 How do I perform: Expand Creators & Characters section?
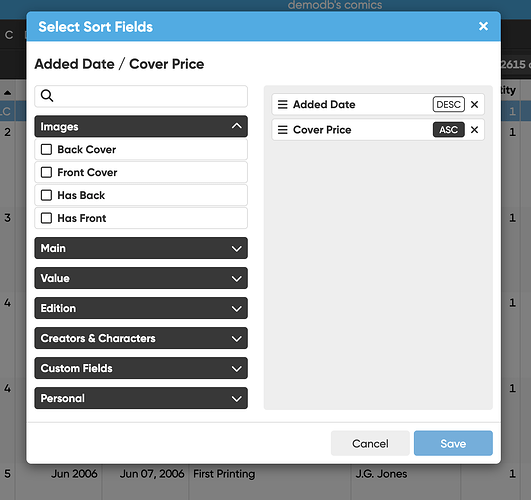[141, 338]
